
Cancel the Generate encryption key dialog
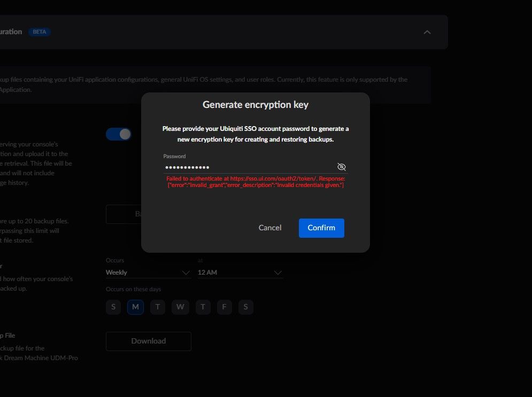[269, 228]
